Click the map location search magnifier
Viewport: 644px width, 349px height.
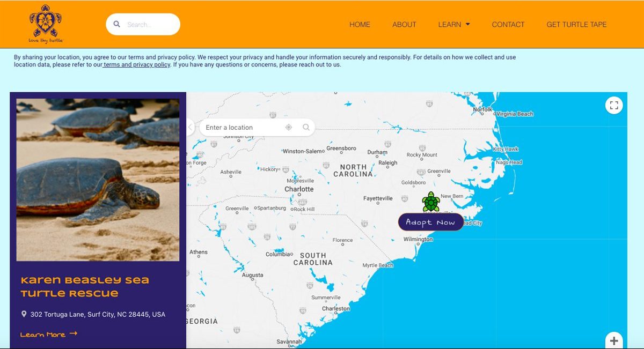pyautogui.click(x=306, y=127)
